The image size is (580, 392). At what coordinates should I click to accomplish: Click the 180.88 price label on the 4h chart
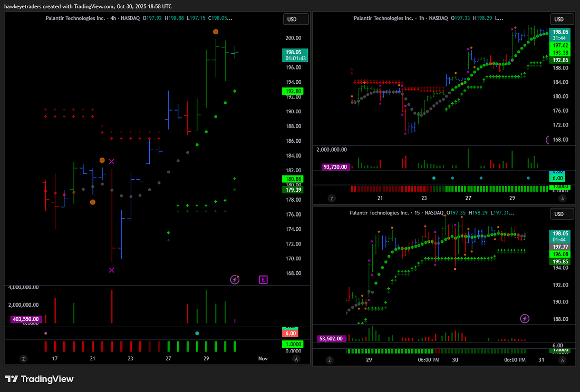293,179
